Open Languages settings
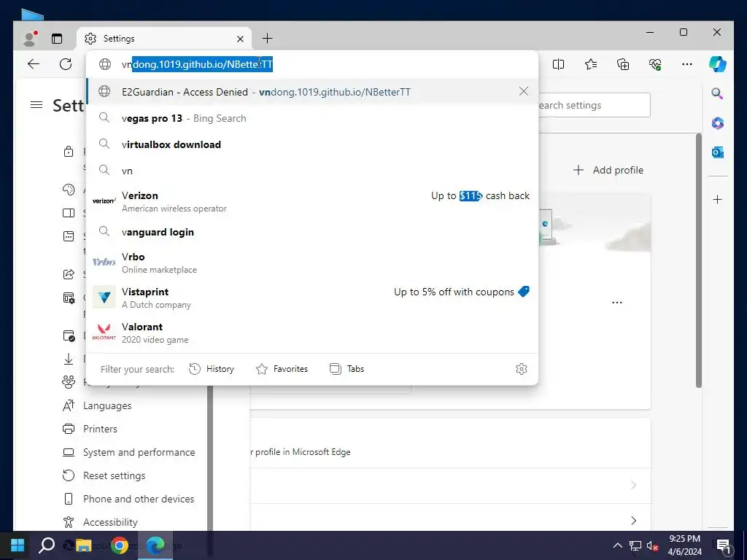This screenshot has height=560, width=747. (x=107, y=405)
